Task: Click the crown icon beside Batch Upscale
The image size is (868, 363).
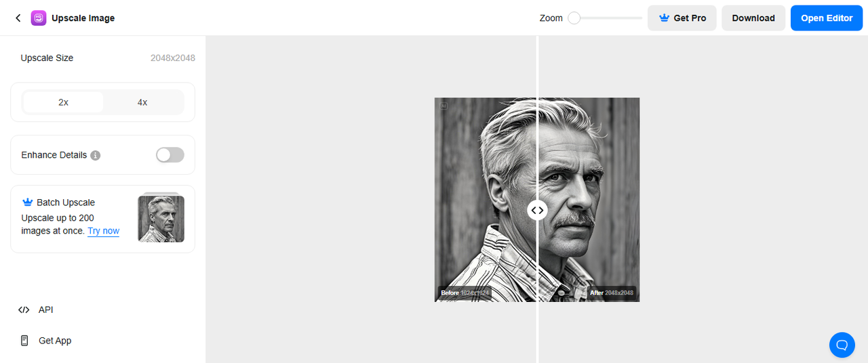Action: tap(28, 202)
